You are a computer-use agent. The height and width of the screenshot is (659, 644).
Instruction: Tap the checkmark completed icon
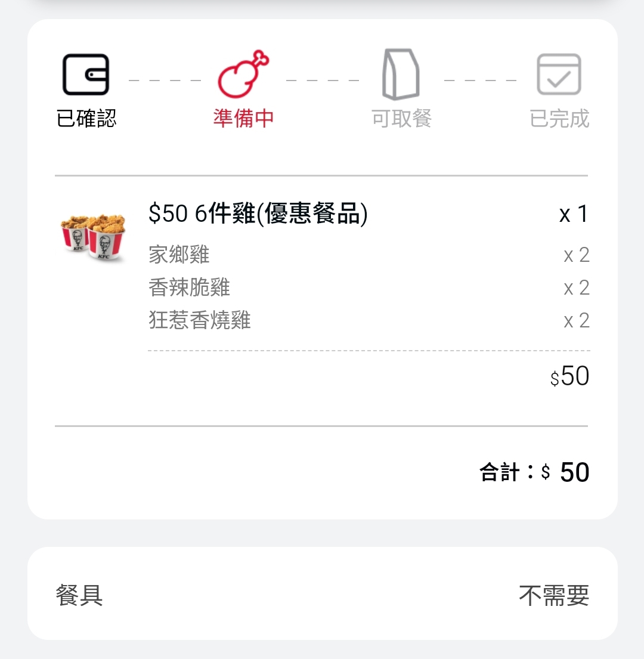point(559,75)
